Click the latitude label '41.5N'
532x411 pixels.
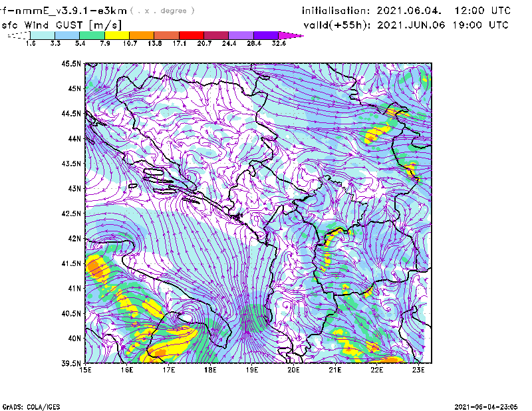(71, 263)
